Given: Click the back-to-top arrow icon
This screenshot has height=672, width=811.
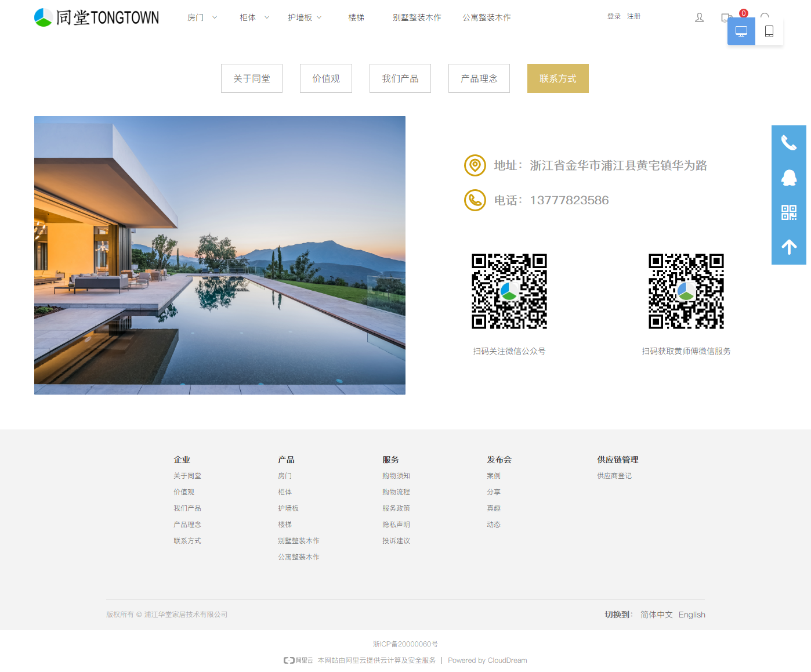Looking at the screenshot, I should coord(788,247).
